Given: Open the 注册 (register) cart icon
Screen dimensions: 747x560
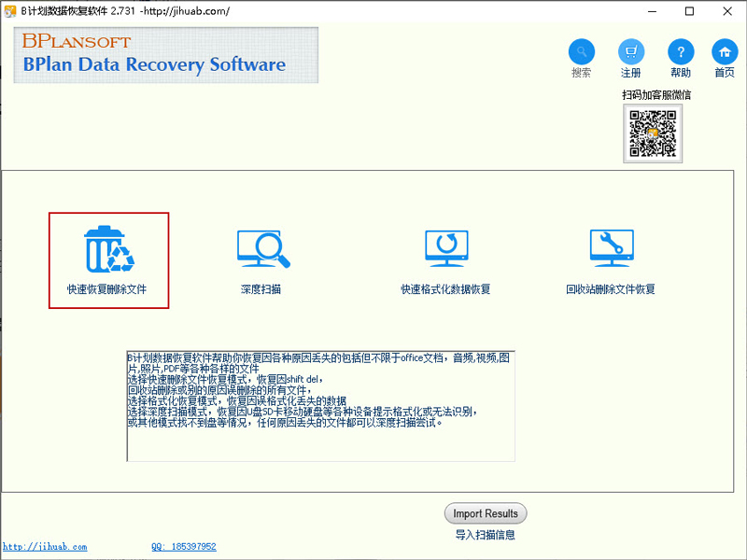Looking at the screenshot, I should pyautogui.click(x=631, y=51).
